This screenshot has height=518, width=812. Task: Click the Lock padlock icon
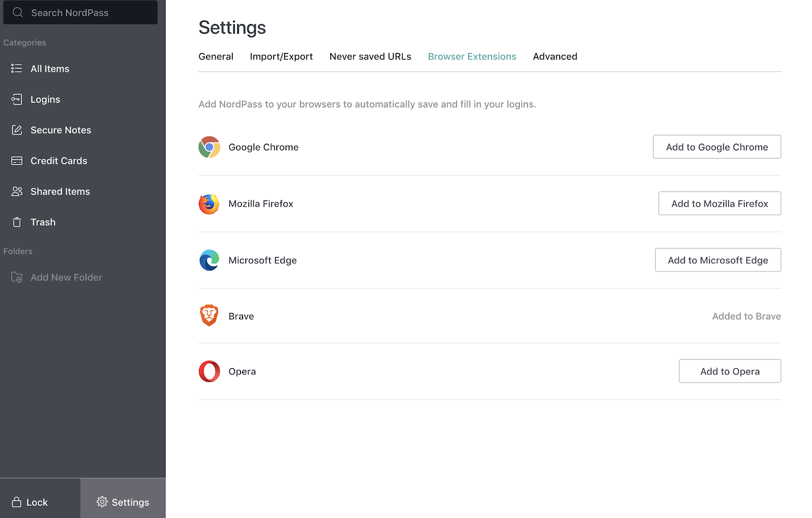click(x=16, y=502)
